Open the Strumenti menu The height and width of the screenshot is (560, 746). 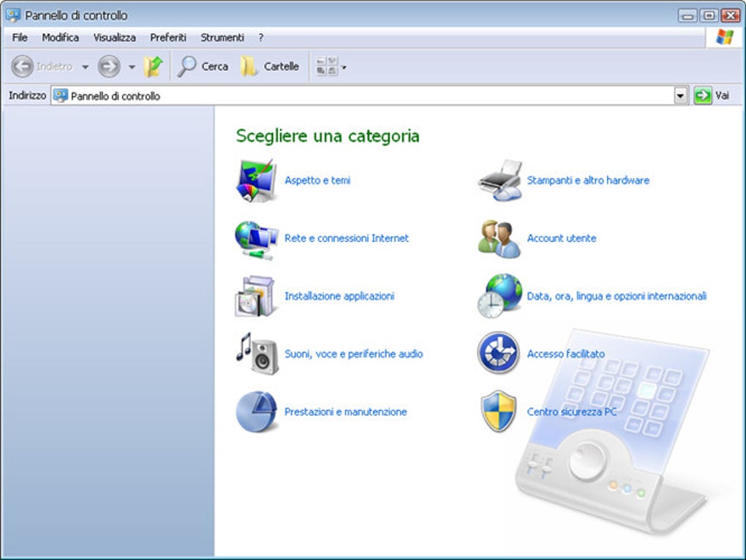coord(222,37)
